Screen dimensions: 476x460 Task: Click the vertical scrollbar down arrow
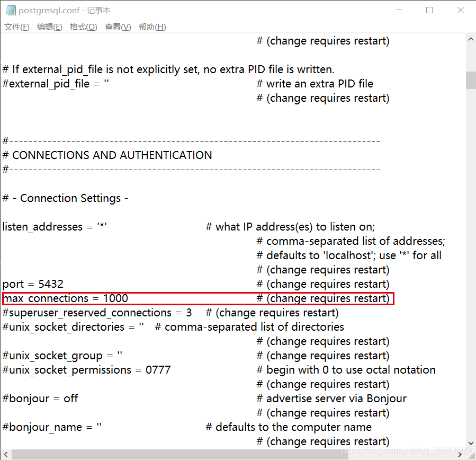[x=470, y=444]
